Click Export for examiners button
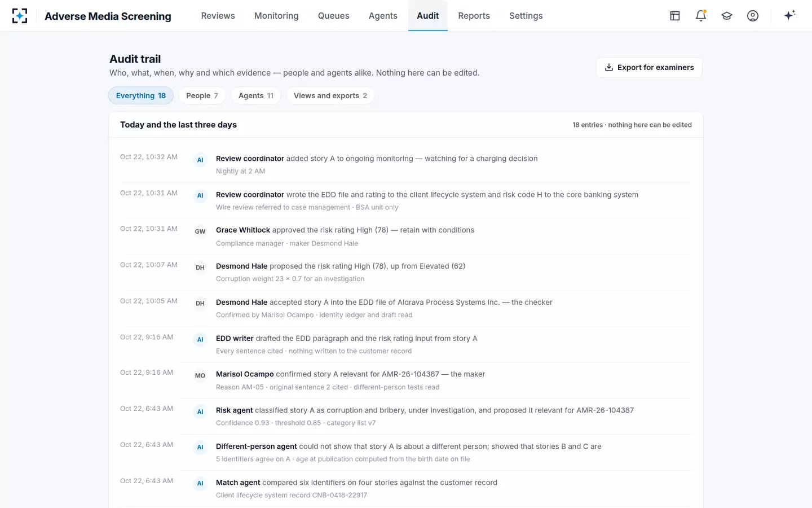This screenshot has width=812, height=508. (649, 67)
